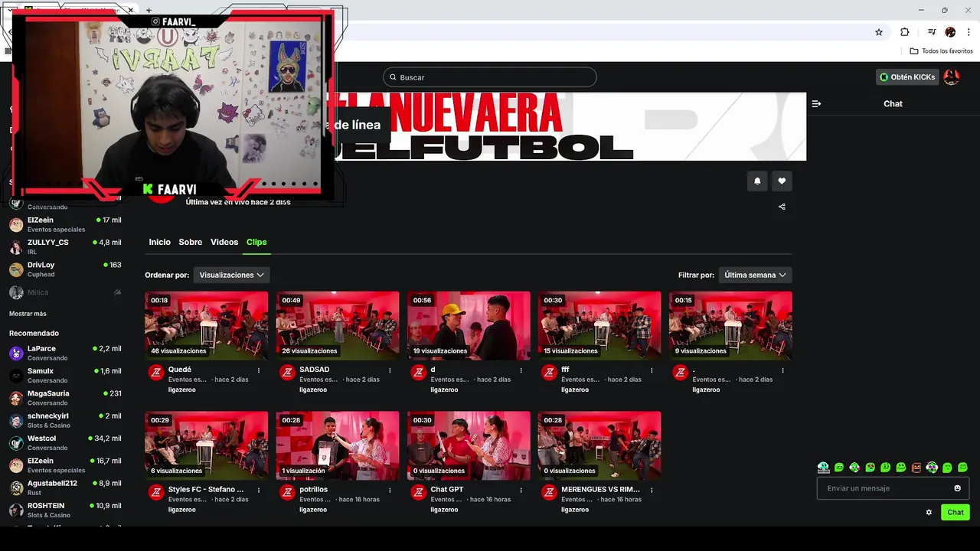Open ROSHTEIN channel in sidebar
Screen dimensions: 980x551
click(x=65, y=510)
